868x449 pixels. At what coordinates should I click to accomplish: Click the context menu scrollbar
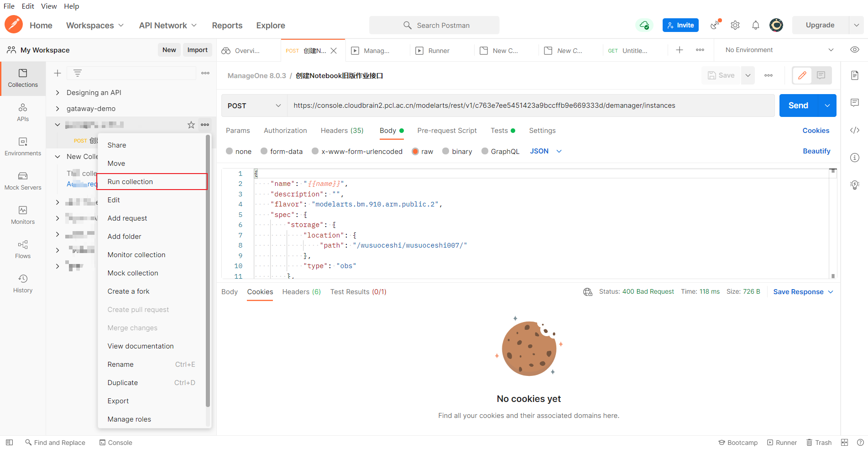[x=208, y=270]
